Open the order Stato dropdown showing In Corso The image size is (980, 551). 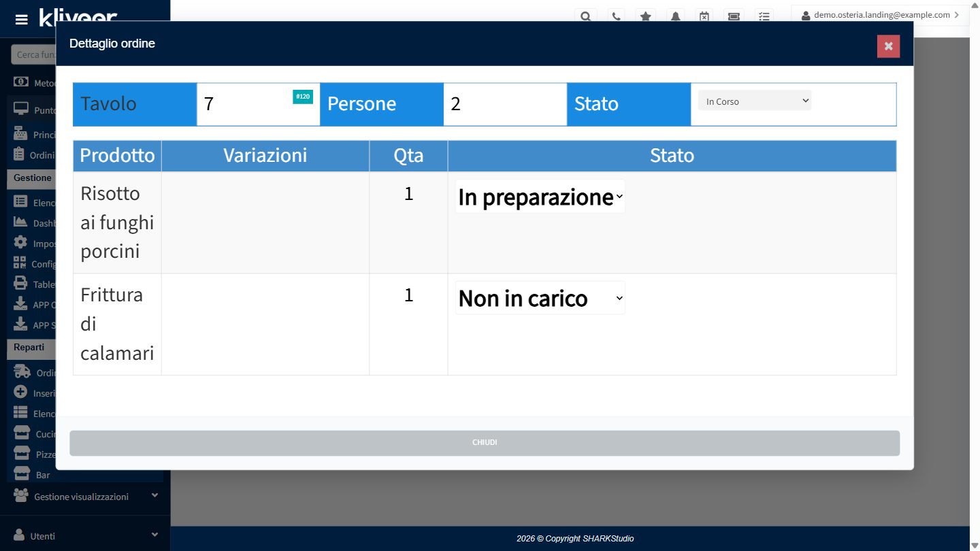(755, 101)
